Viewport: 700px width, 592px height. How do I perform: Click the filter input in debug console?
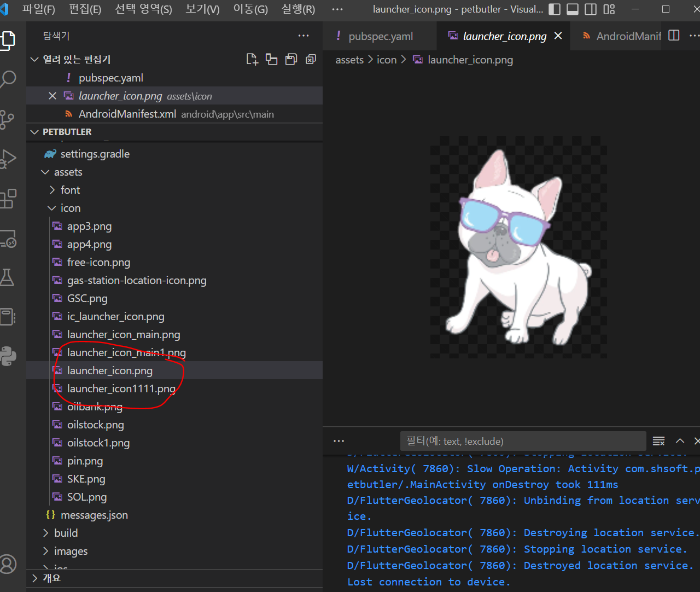[523, 441]
